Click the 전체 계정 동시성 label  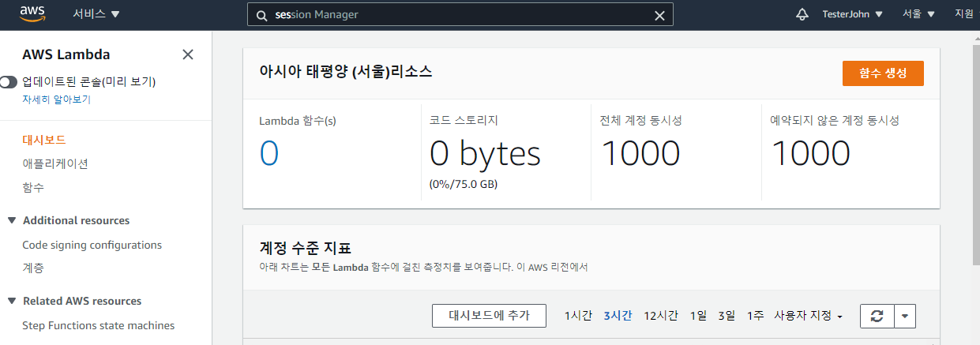pyautogui.click(x=641, y=121)
